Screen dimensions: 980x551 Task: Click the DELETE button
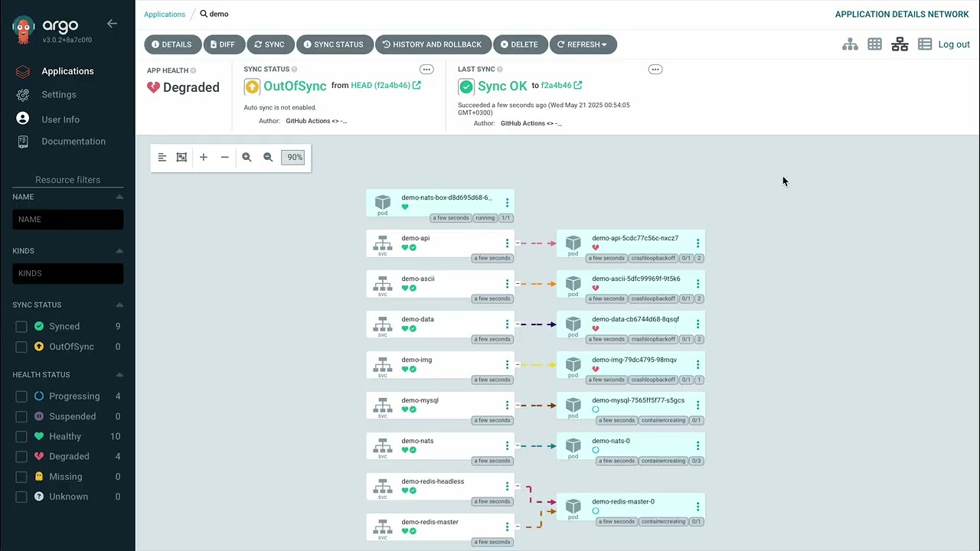coord(520,44)
